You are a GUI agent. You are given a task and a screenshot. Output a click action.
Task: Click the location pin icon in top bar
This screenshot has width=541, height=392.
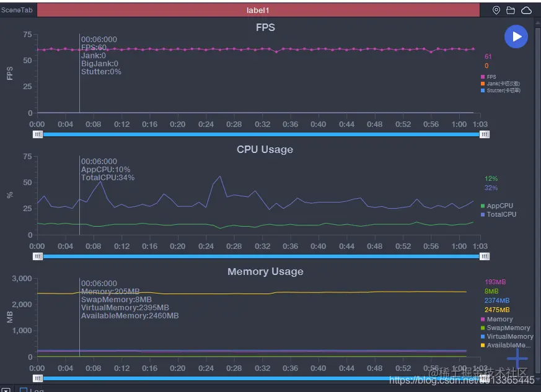(x=496, y=11)
